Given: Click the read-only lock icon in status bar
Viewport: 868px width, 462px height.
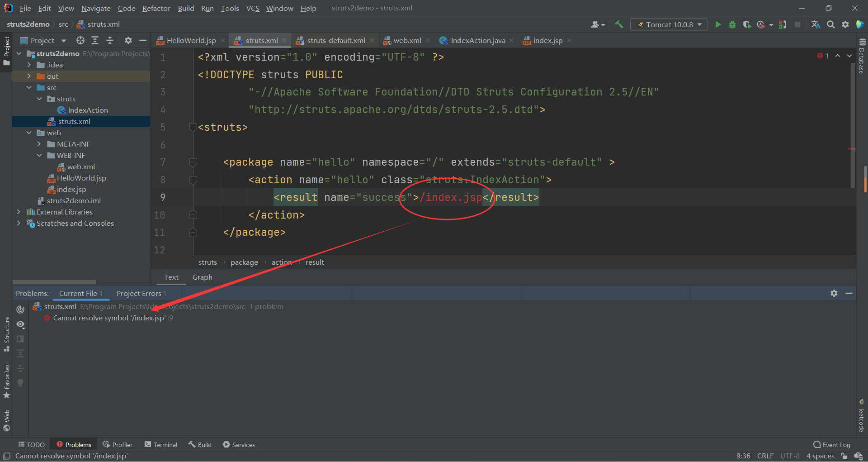Looking at the screenshot, I should (x=844, y=456).
